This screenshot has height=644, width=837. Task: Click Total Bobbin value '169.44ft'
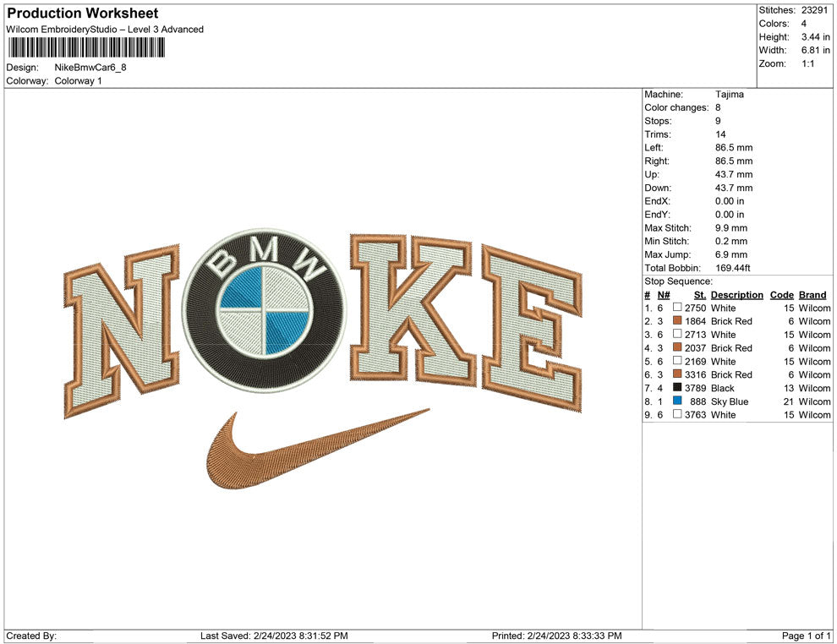(733, 268)
